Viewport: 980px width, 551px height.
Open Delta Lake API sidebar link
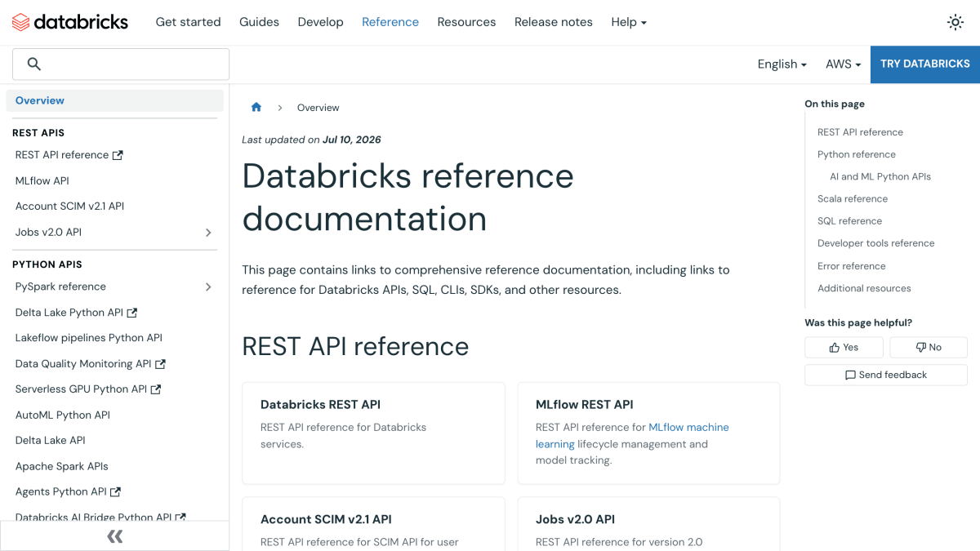click(x=51, y=441)
